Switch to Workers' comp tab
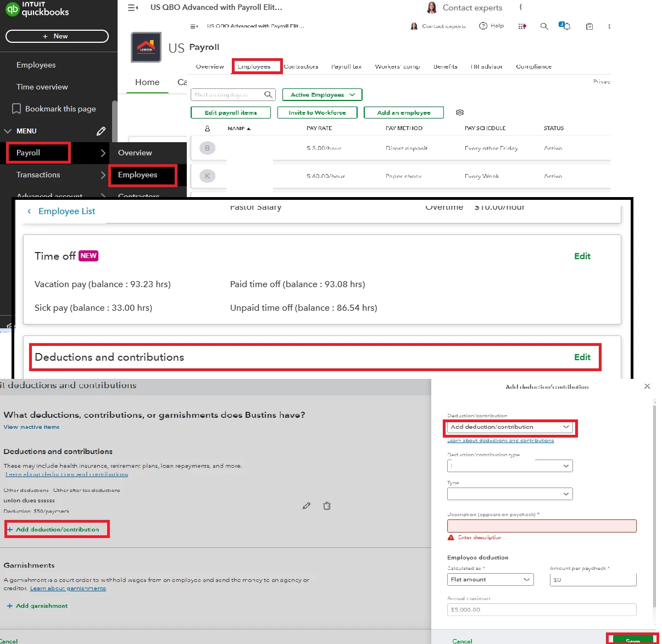The height and width of the screenshot is (644, 662). click(397, 66)
